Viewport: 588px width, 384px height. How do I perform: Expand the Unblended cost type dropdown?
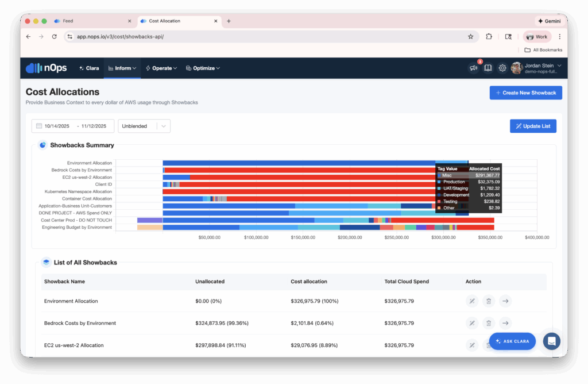point(144,126)
